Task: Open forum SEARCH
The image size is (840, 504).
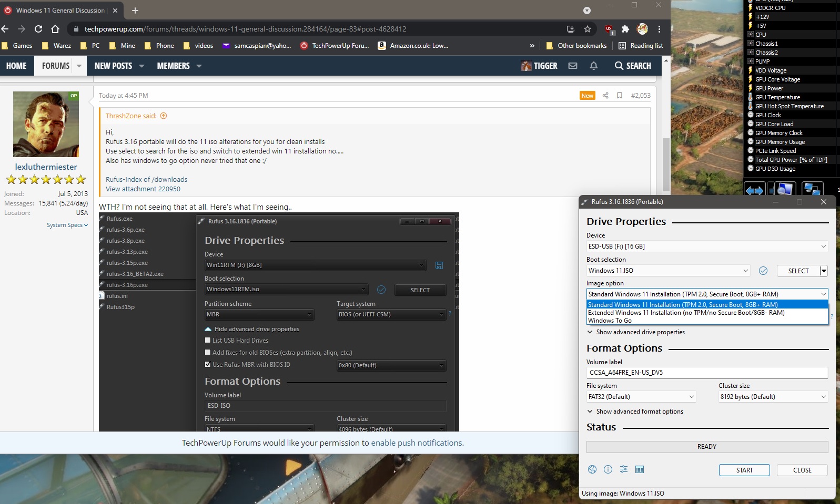Action: tap(633, 66)
